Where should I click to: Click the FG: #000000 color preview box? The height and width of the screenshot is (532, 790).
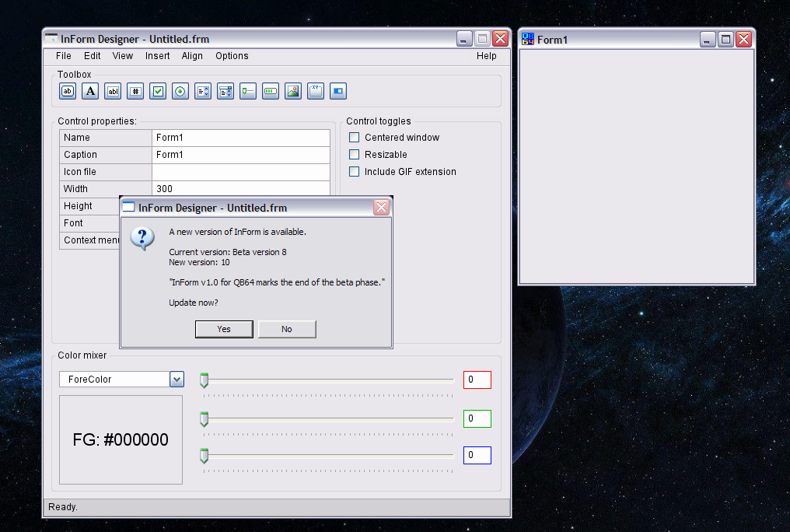pos(121,439)
